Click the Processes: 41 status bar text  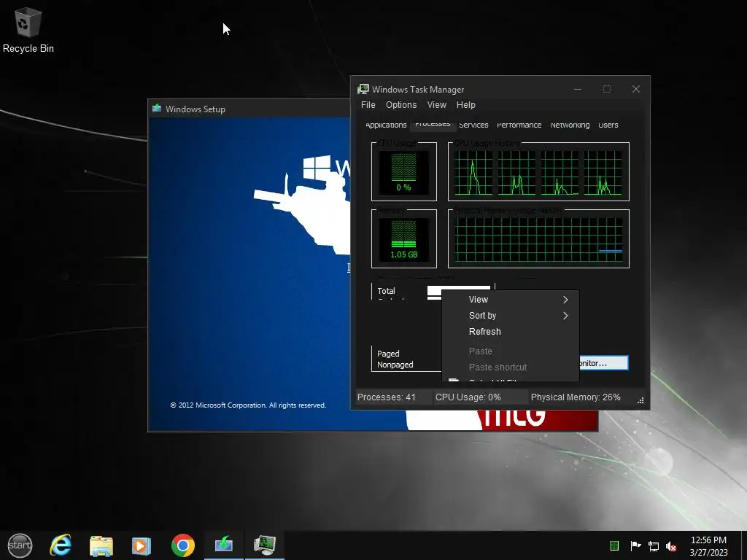(387, 397)
